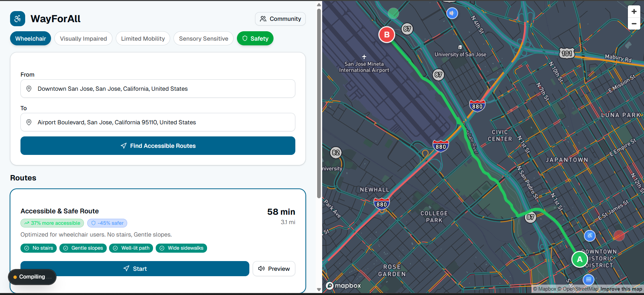
Task: Click the San José Mineta airport label
Action: click(364, 67)
